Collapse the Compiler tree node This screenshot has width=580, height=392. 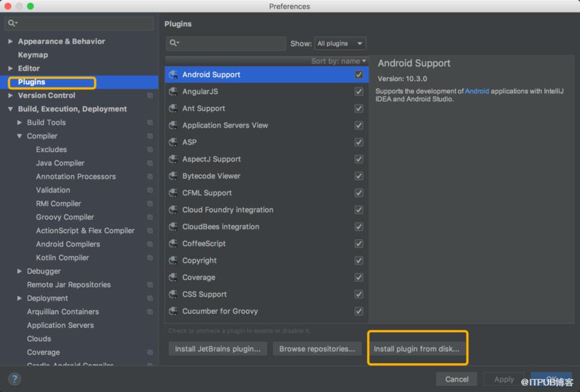[19, 136]
